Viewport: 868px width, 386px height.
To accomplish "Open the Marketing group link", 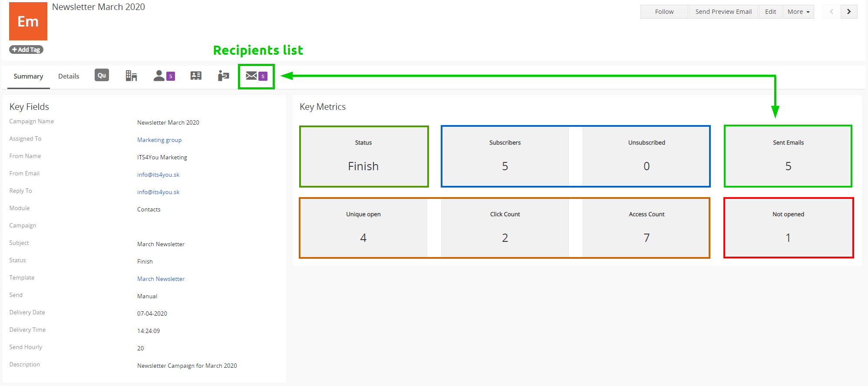I will coord(159,140).
